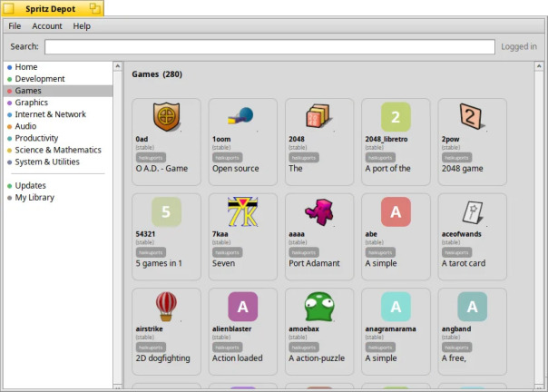548x392 pixels.
Task: Open Updates in the sidebar
Action: pos(58,186)
